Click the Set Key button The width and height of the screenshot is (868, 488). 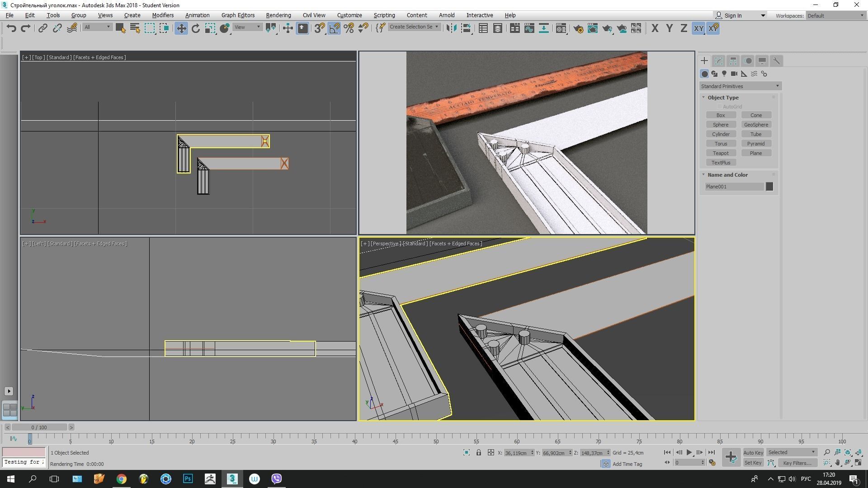753,463
